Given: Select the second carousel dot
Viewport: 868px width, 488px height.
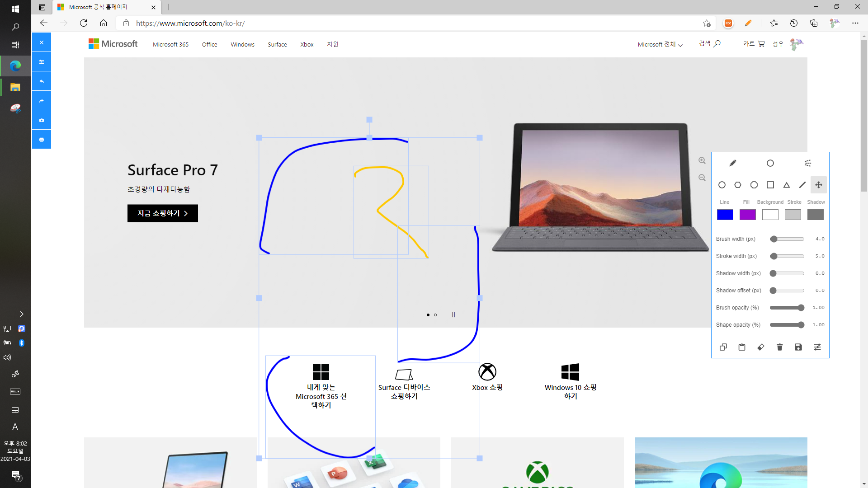Looking at the screenshot, I should [x=435, y=315].
